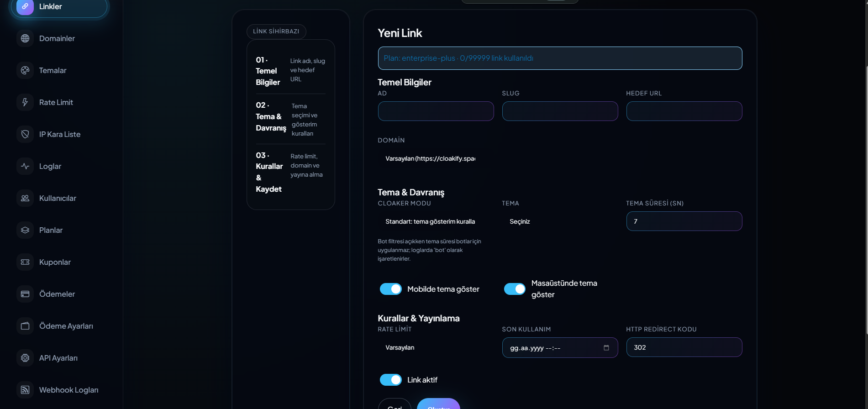The image size is (868, 409).
Task: Click the pulse icon next to Loglar
Action: pos(25,166)
